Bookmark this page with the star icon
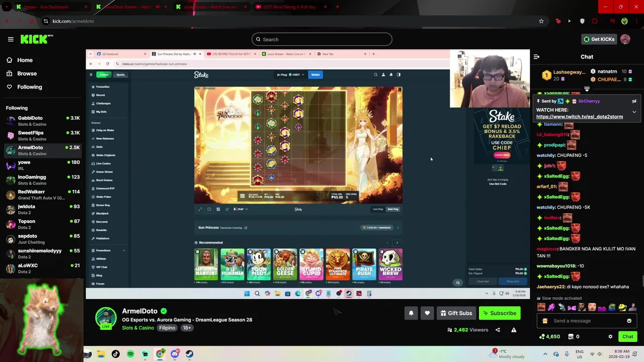This screenshot has width=644, height=362. tap(541, 21)
